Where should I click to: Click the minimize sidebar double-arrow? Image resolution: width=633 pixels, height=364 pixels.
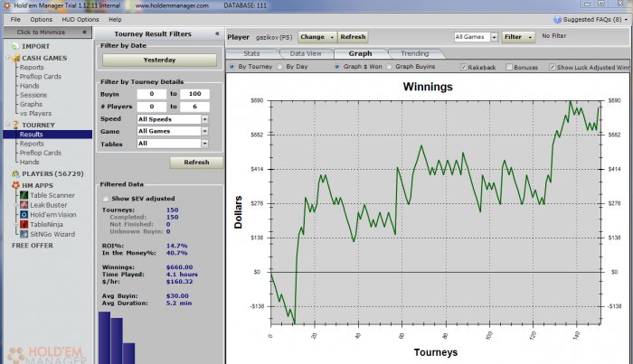[x=84, y=32]
